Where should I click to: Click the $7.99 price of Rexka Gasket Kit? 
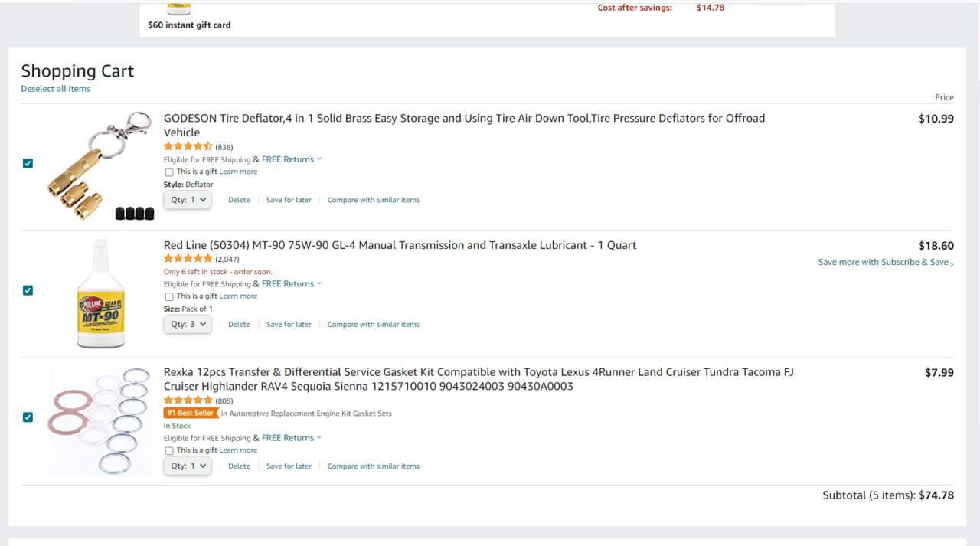coord(939,373)
